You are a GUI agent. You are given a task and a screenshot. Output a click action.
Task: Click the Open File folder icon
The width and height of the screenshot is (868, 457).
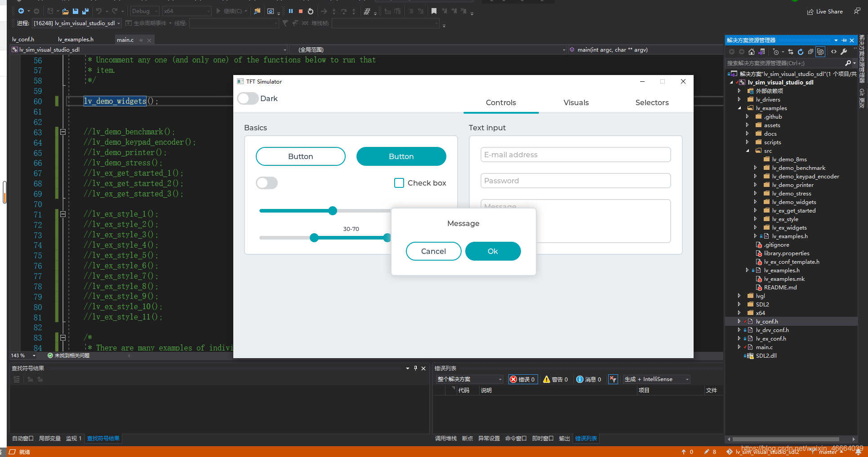click(66, 11)
